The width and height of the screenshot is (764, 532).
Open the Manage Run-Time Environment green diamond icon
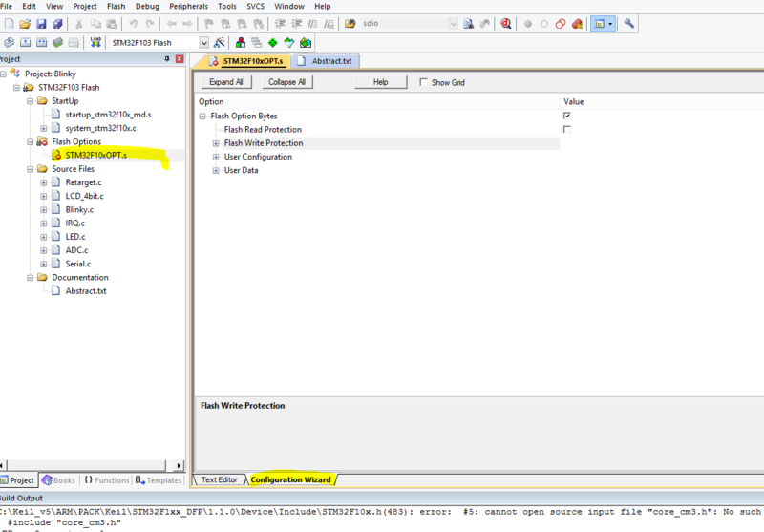tap(273, 42)
